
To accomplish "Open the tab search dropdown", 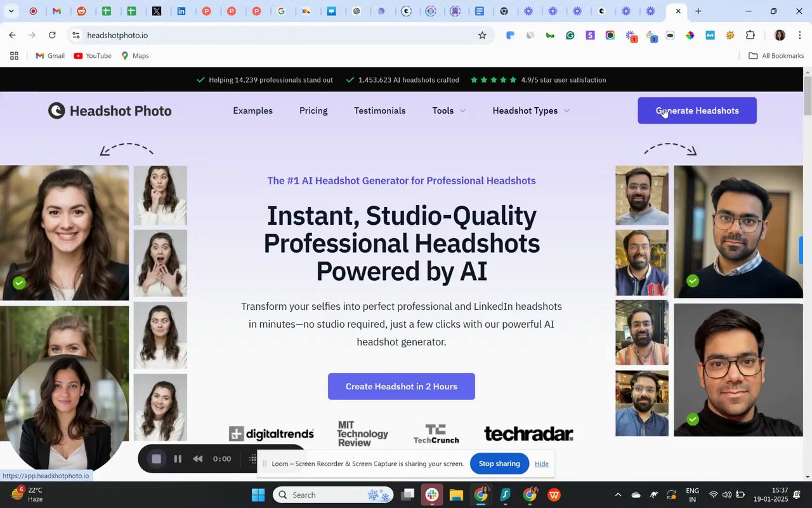I will (11, 11).
